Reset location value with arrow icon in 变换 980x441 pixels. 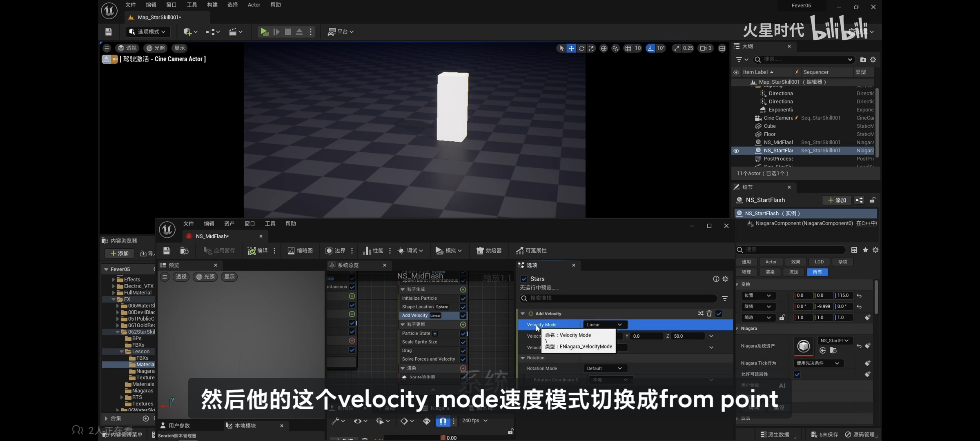[859, 296]
